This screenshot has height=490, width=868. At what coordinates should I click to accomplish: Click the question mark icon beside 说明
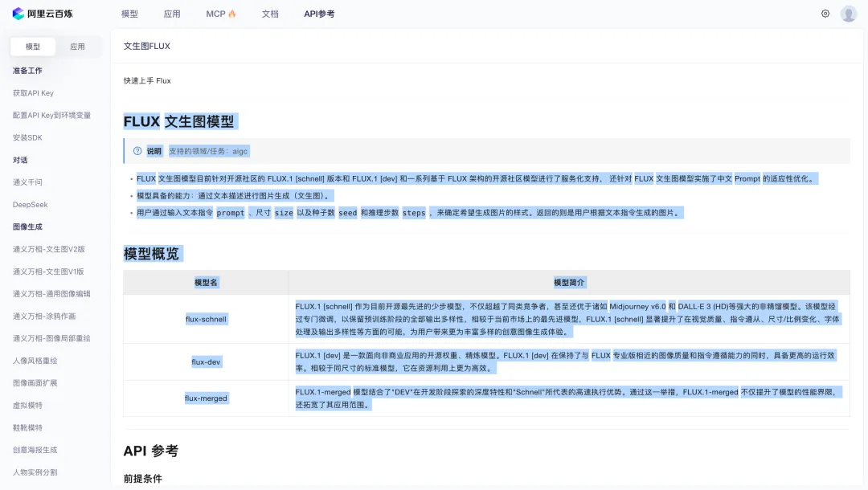coord(137,151)
